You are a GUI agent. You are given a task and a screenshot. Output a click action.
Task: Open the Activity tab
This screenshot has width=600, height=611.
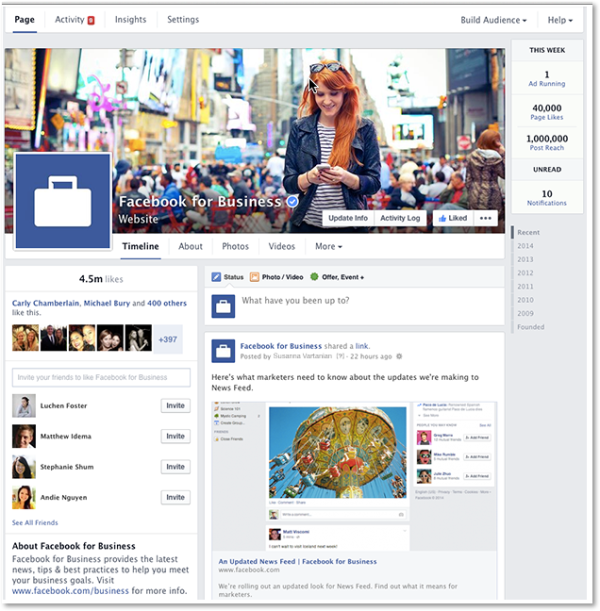point(70,19)
